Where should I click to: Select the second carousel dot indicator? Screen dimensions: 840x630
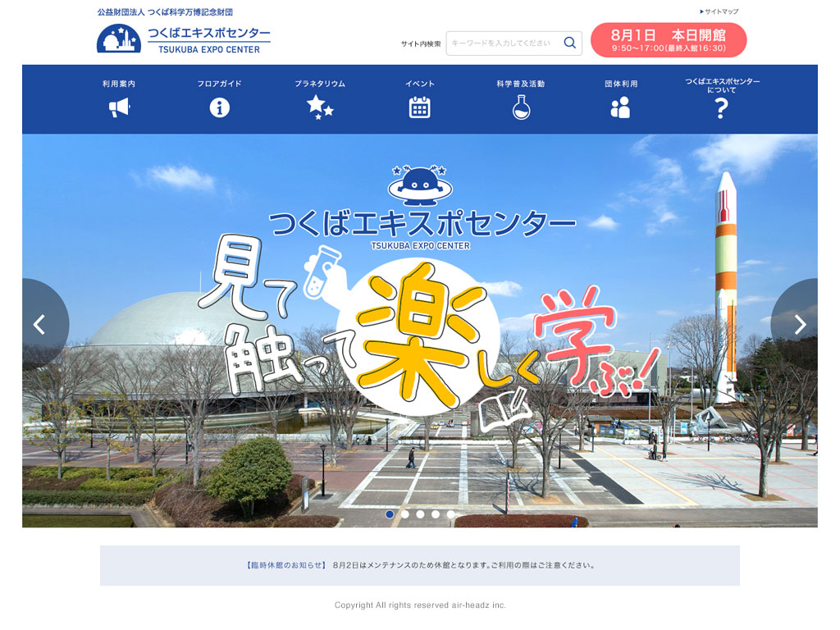[405, 514]
